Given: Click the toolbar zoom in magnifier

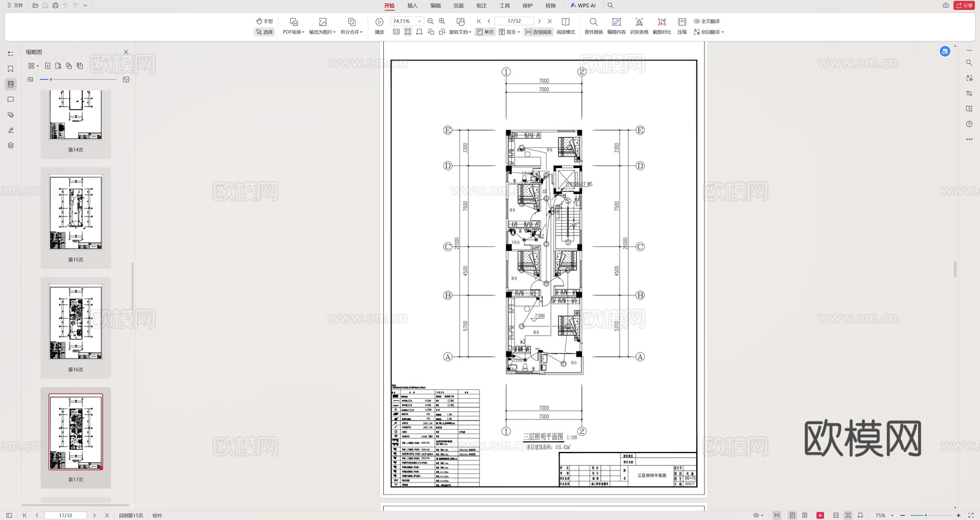Looking at the screenshot, I should tap(442, 21).
